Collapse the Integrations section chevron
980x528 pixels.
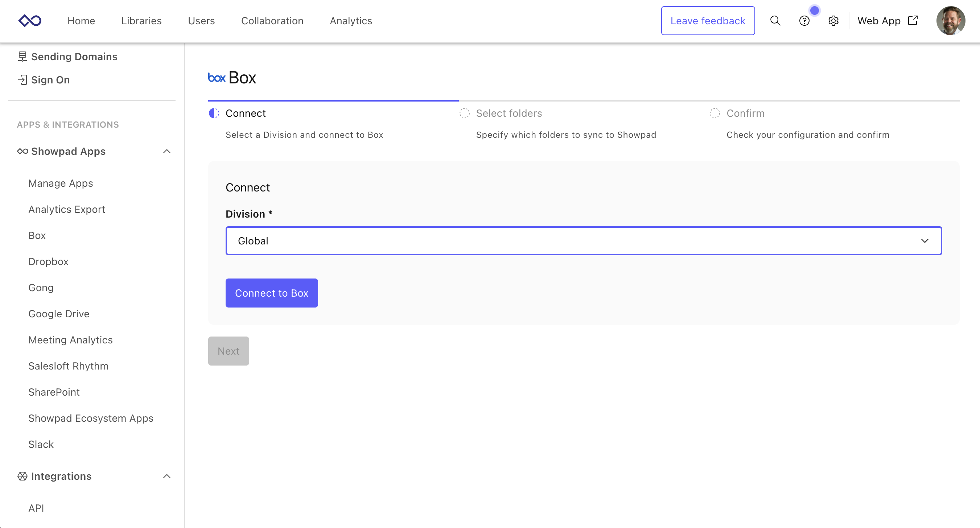pyautogui.click(x=166, y=476)
